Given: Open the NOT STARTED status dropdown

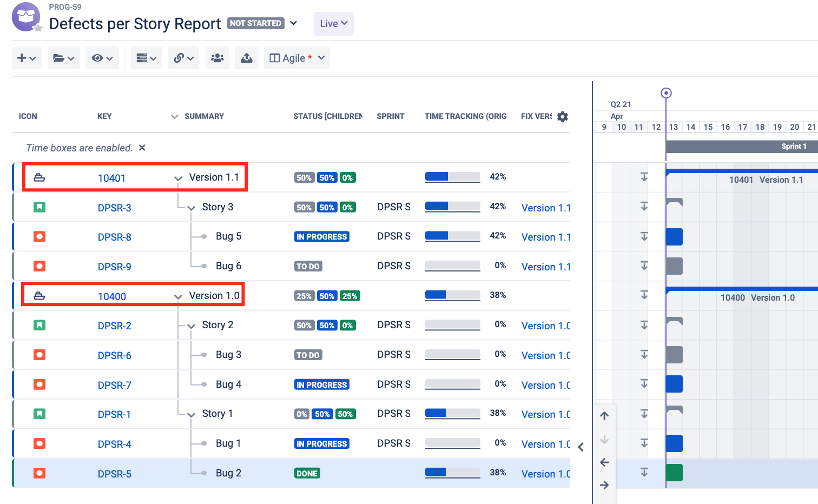Looking at the screenshot, I should point(293,23).
